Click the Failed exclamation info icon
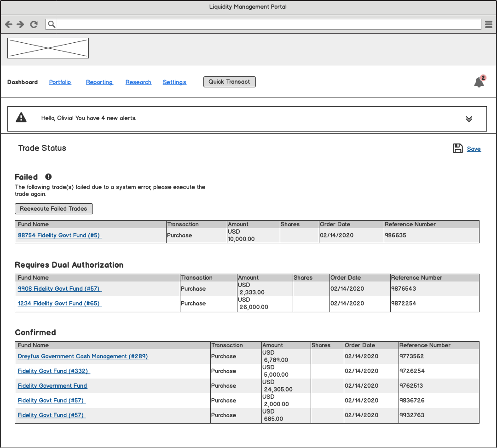 click(48, 177)
